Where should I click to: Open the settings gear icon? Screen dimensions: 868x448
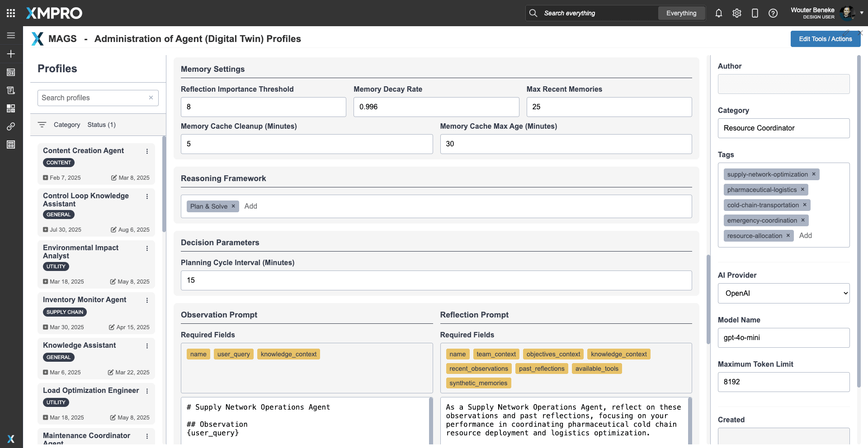(x=736, y=13)
